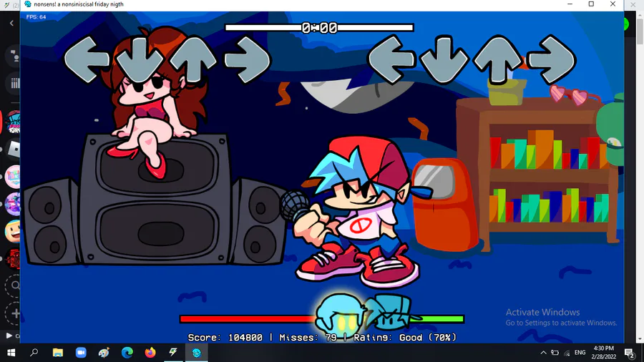Click the 'Rating: Good (70%)' text

[x=405, y=338]
